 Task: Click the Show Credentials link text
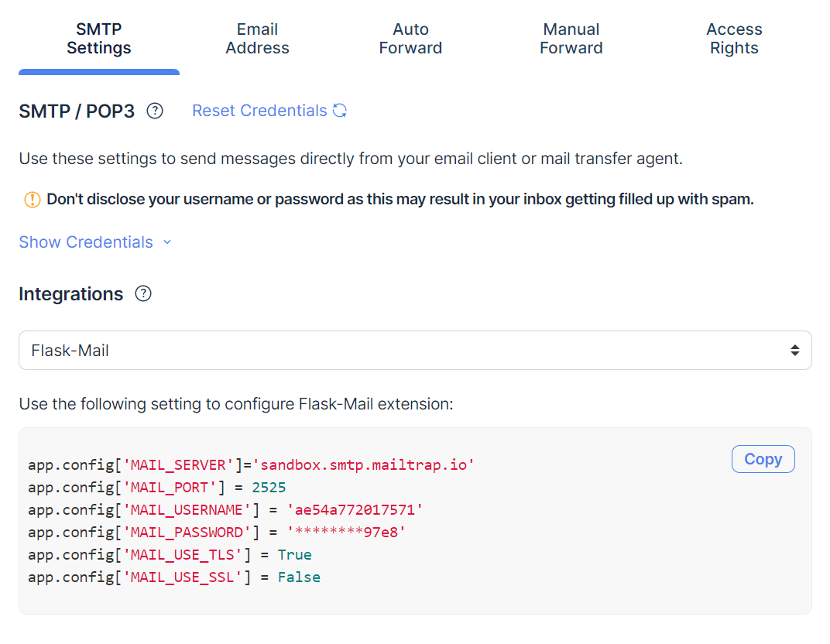click(86, 242)
